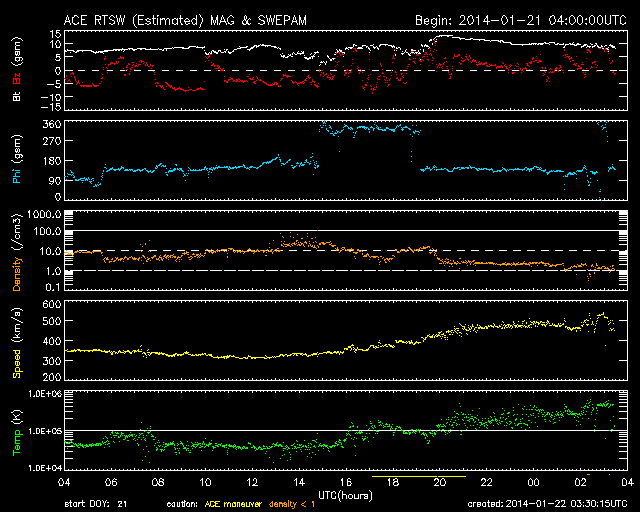Click the '22' hour tick label
The image size is (640, 512).
[x=487, y=482]
